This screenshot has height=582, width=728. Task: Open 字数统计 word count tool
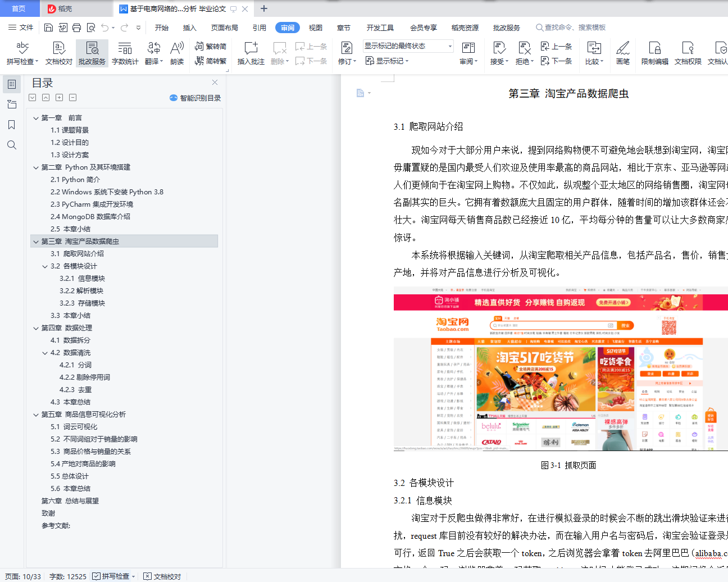tap(125, 53)
